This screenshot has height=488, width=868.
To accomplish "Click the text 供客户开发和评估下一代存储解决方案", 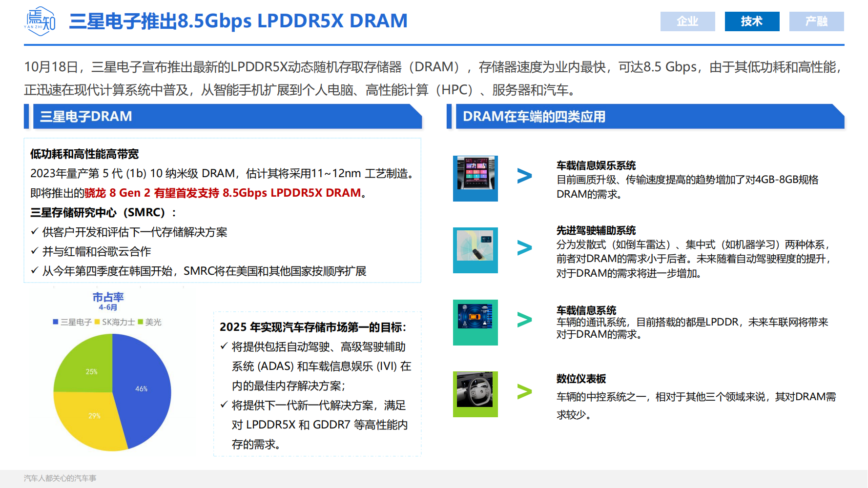I will pos(135,232).
